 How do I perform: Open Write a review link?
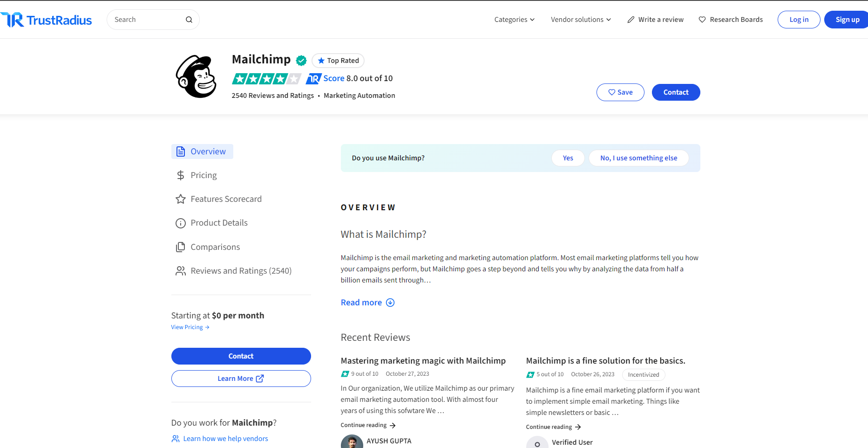(656, 20)
